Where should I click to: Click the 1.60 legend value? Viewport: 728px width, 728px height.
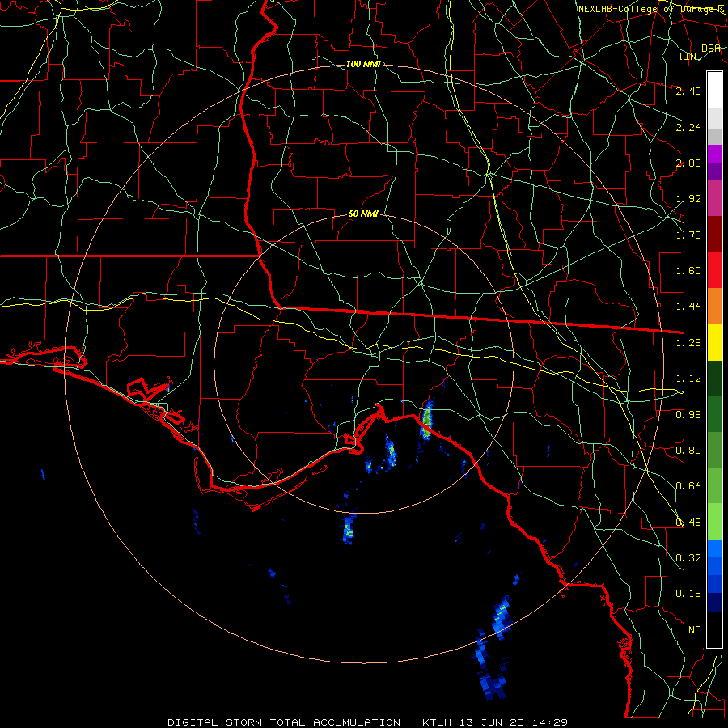coord(688,271)
